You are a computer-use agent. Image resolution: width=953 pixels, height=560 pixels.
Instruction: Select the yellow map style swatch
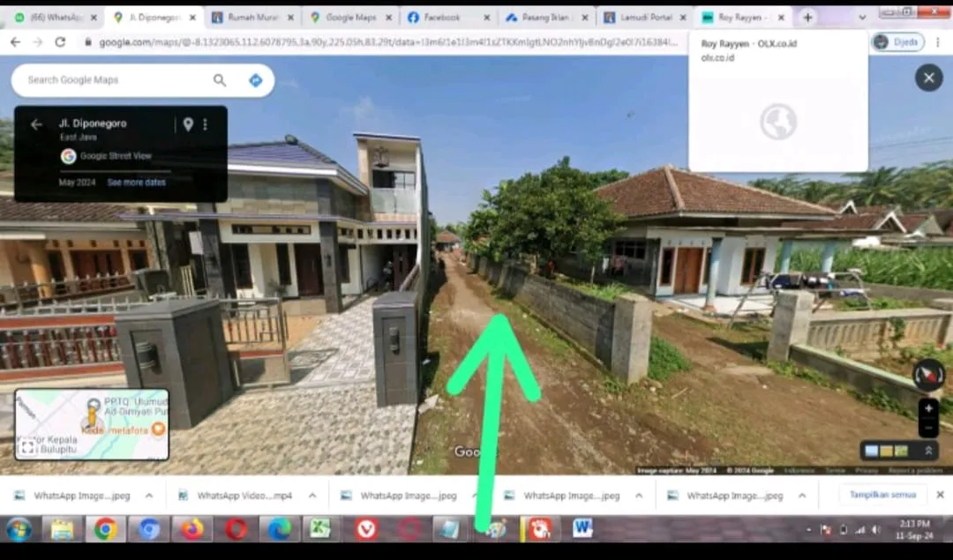pos(885,451)
